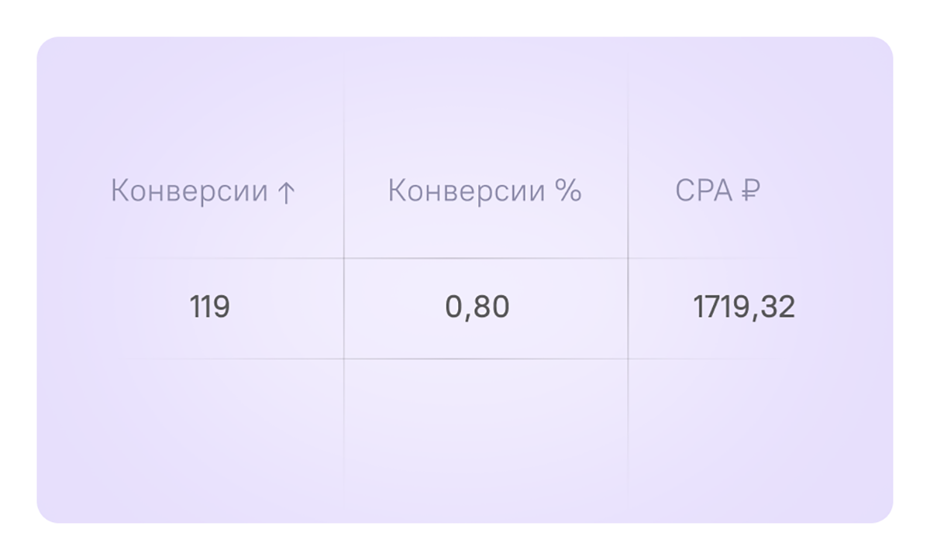The height and width of the screenshot is (560, 930).
Task: Click the sort arrow next to Конверсии
Action: [286, 192]
